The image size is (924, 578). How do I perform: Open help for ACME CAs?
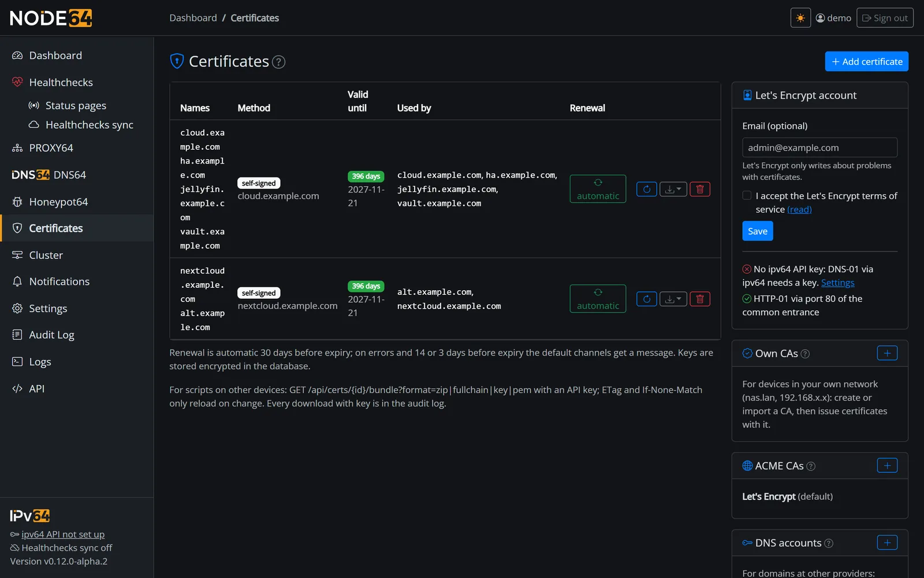(x=811, y=466)
